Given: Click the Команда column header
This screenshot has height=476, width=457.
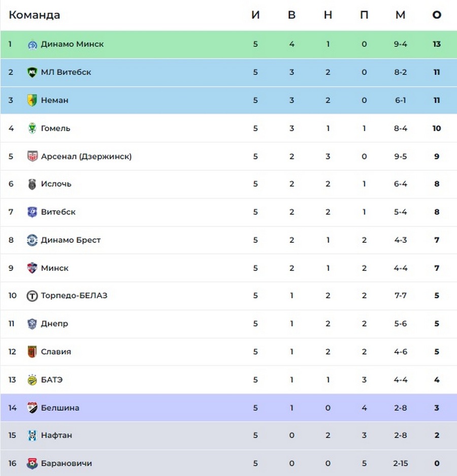Looking at the screenshot, I should point(35,15).
